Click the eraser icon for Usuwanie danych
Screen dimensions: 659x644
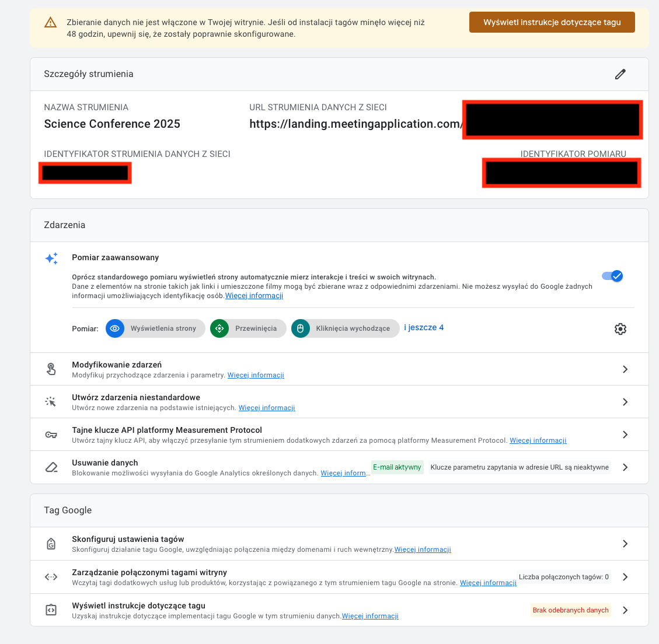tap(51, 467)
